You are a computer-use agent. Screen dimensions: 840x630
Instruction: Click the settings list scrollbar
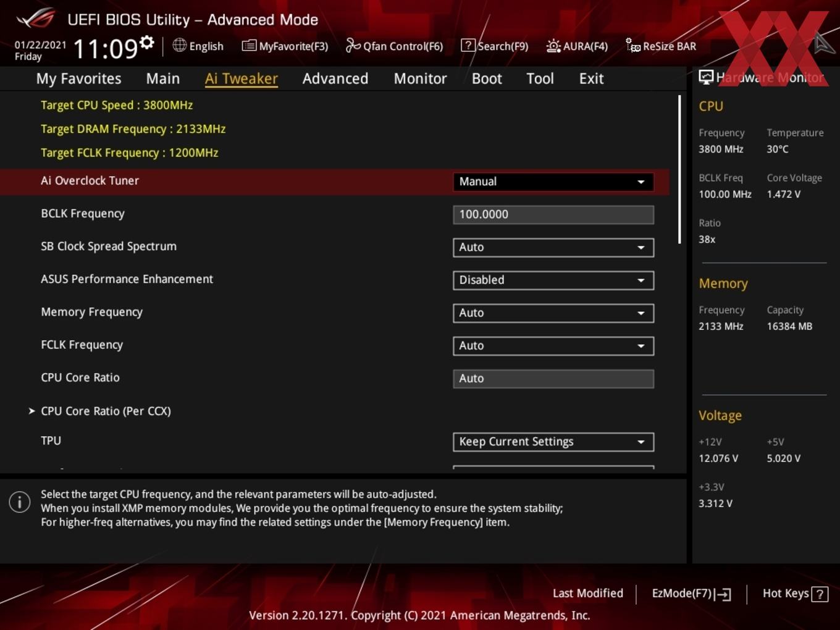[x=679, y=169]
